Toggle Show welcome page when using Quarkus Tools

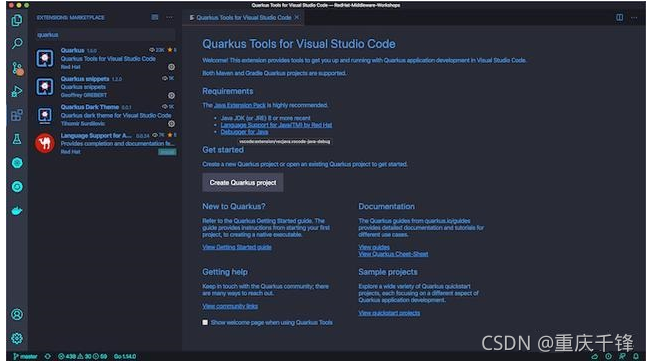(x=205, y=322)
